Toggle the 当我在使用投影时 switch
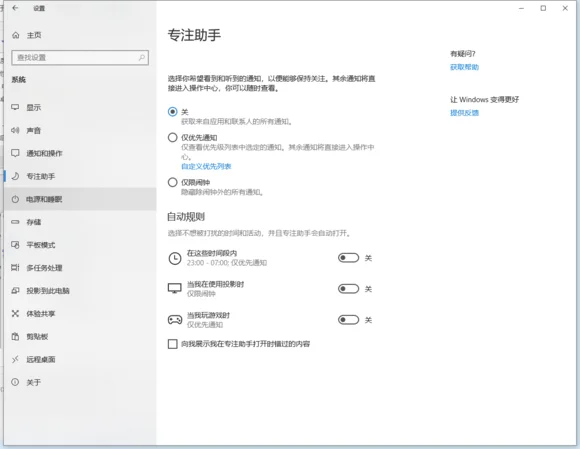Screen dimensions: 580x449 point(348,289)
